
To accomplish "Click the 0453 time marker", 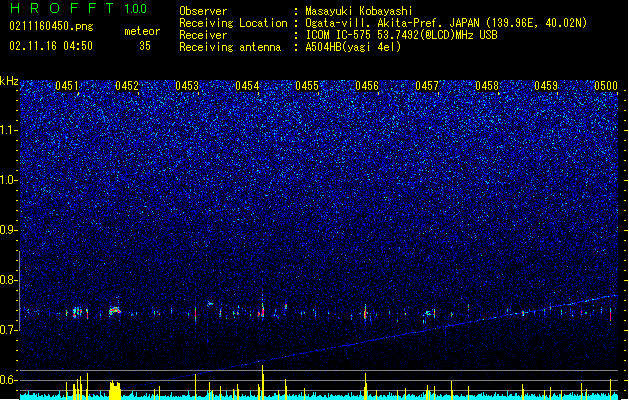I will click(187, 86).
